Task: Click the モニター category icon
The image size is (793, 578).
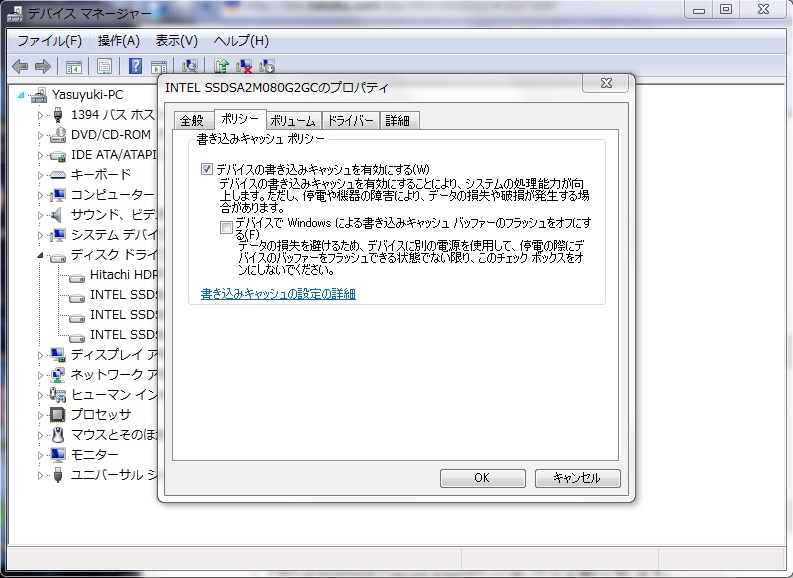Action: point(58,455)
